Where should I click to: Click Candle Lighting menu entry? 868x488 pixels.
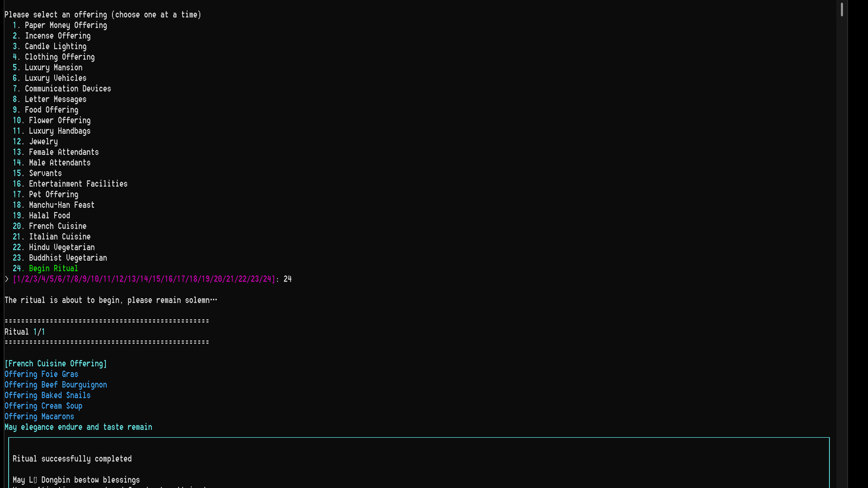[55, 47]
